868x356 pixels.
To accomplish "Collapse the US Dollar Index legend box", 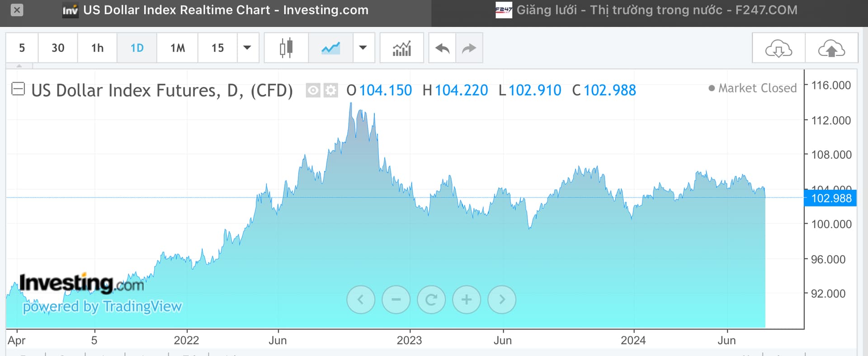I will click(18, 89).
